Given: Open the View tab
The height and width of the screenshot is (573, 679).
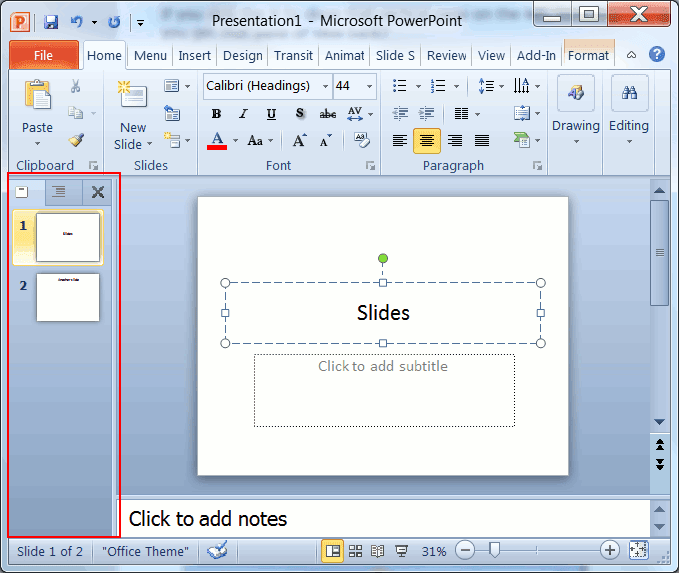Looking at the screenshot, I should click(x=491, y=55).
